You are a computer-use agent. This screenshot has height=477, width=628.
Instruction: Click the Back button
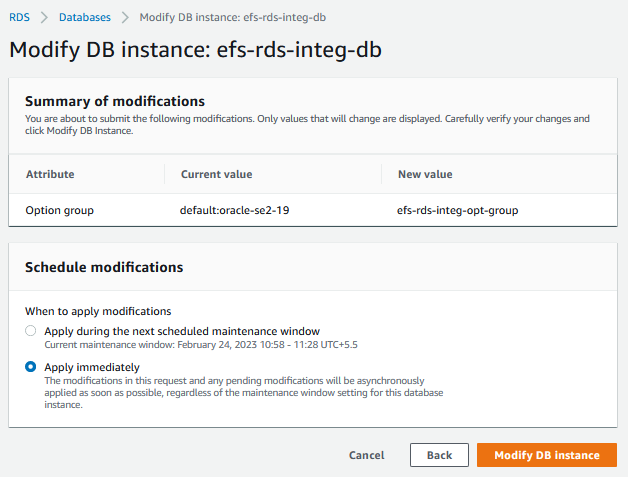(x=439, y=455)
